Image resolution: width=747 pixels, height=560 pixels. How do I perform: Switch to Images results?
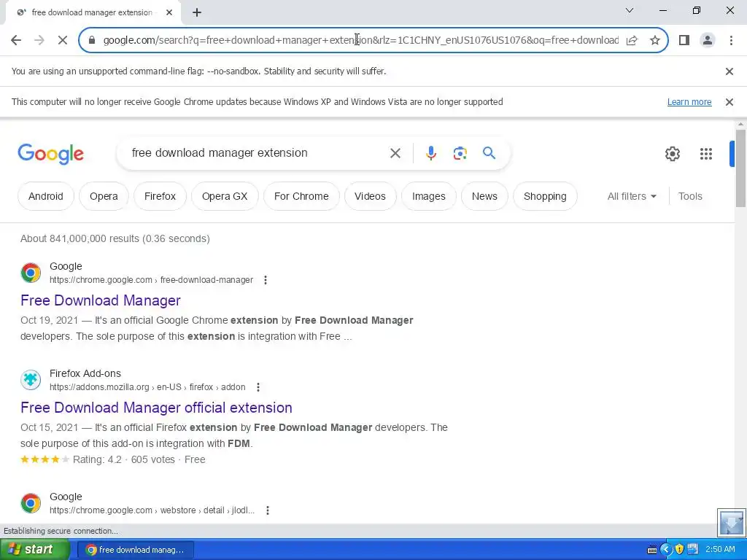click(x=429, y=196)
